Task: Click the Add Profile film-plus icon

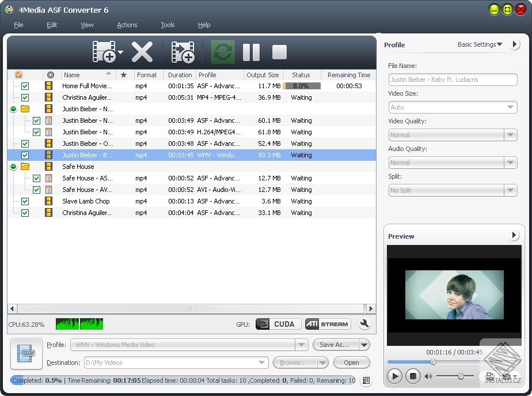Action: coord(183,52)
